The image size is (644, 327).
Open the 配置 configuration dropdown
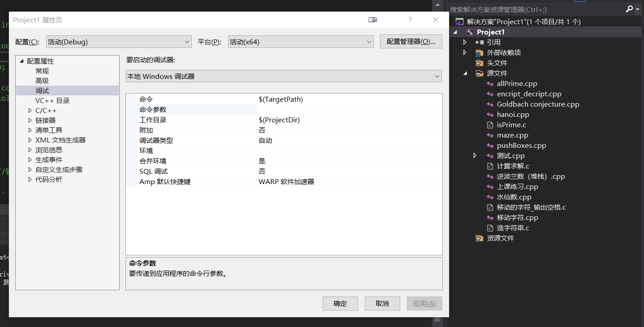[119, 42]
